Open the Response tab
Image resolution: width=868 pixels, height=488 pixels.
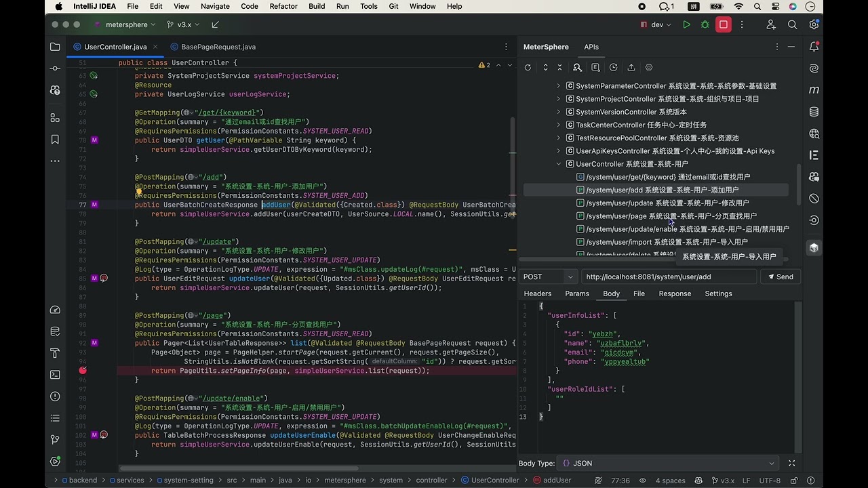675,293
